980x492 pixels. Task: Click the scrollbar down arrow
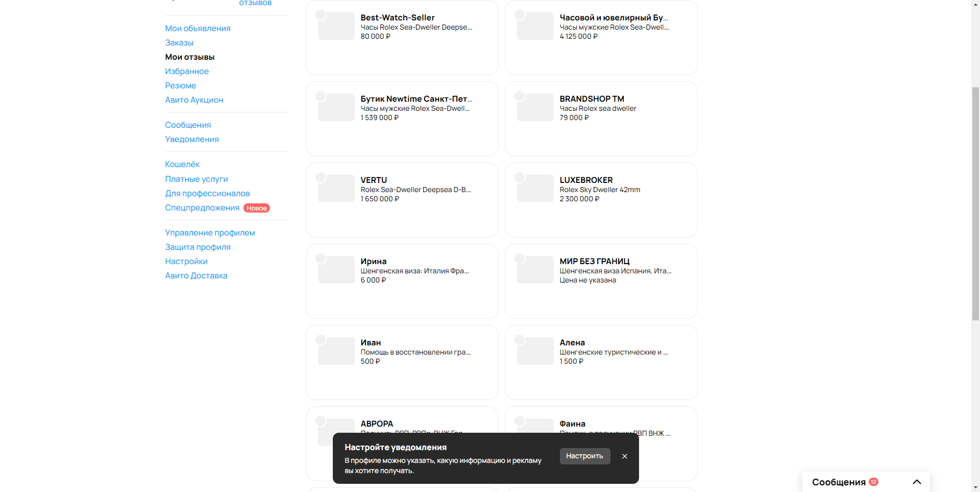[x=975, y=488]
